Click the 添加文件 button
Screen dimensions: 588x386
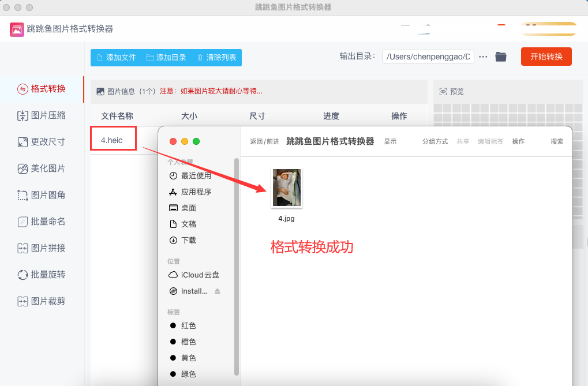click(116, 58)
